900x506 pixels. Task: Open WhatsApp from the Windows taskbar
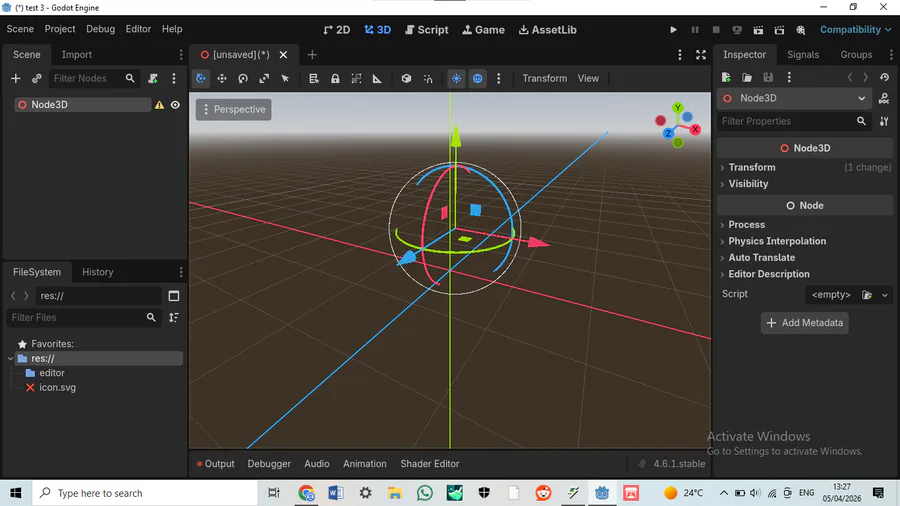pyautogui.click(x=425, y=493)
